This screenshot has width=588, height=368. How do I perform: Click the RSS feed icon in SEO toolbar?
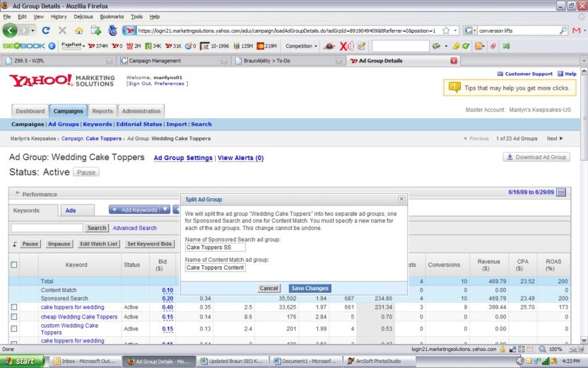click(x=478, y=46)
